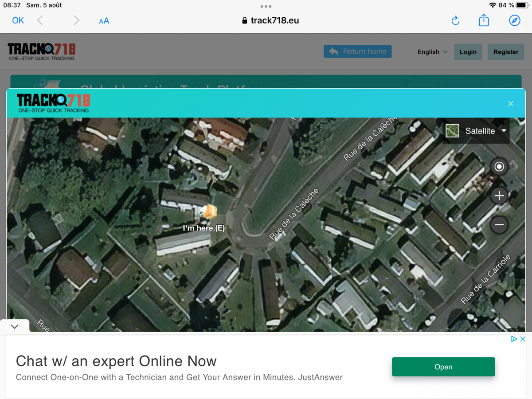532x399 pixels.
Task: Tap the track718.eu address bar
Action: [x=270, y=20]
